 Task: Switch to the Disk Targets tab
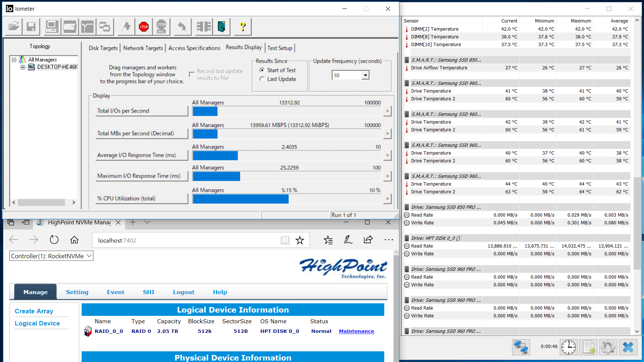pos(103,48)
